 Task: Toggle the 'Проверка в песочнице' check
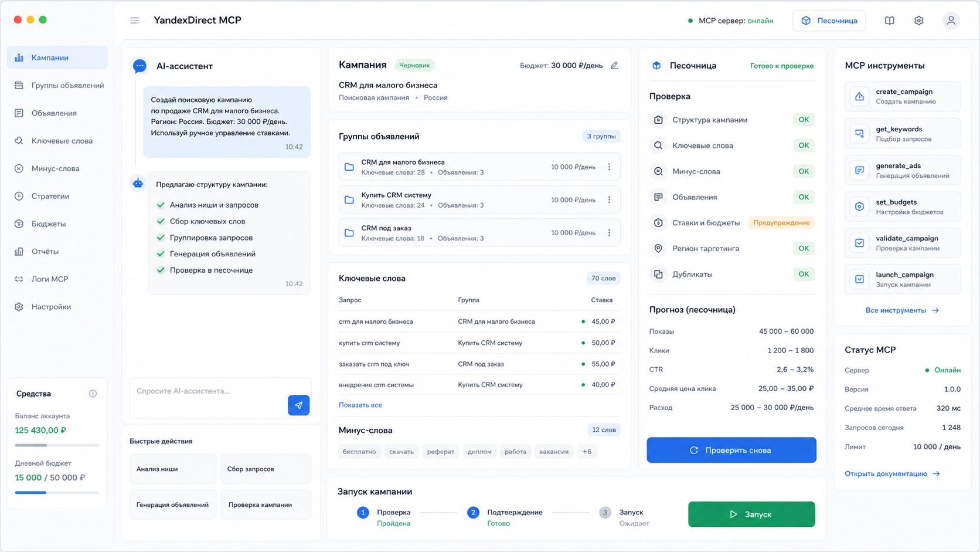[x=161, y=270]
